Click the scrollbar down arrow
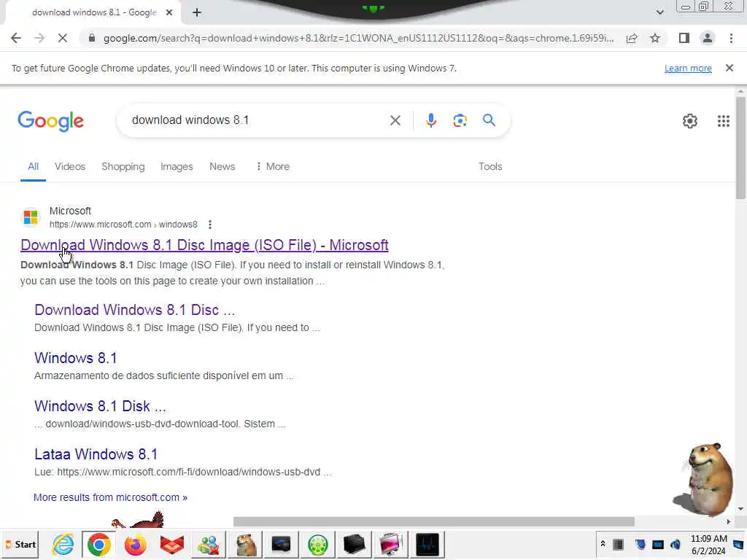 click(x=740, y=509)
